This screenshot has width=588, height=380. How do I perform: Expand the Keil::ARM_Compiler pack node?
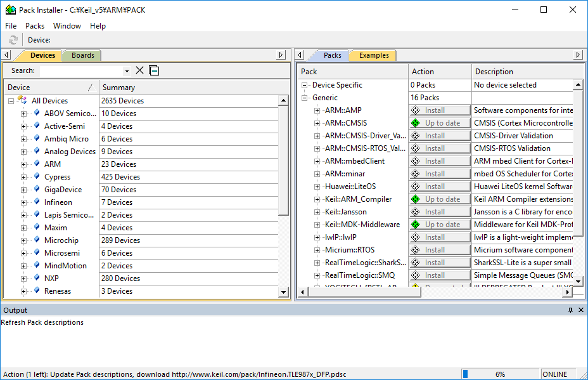(x=317, y=199)
